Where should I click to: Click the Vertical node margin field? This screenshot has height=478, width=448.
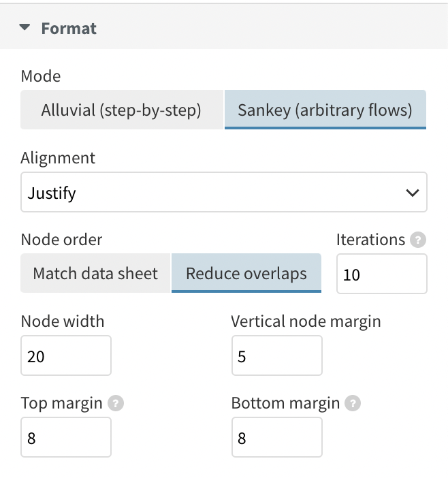pos(276,355)
